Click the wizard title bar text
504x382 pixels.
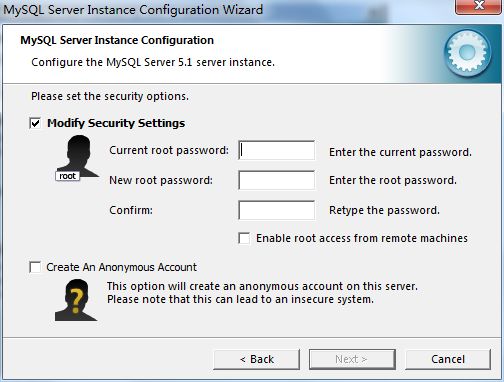tap(133, 9)
